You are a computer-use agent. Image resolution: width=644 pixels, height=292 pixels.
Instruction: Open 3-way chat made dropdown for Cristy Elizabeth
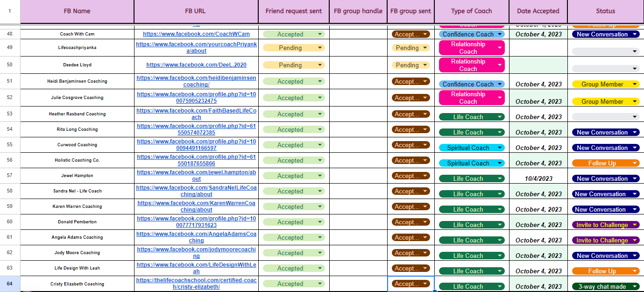coord(606,286)
